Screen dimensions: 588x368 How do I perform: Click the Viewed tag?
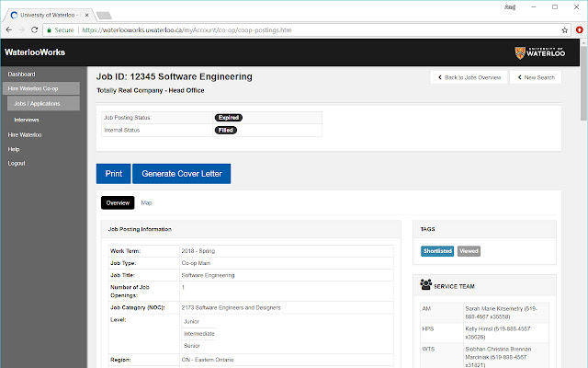pos(469,251)
